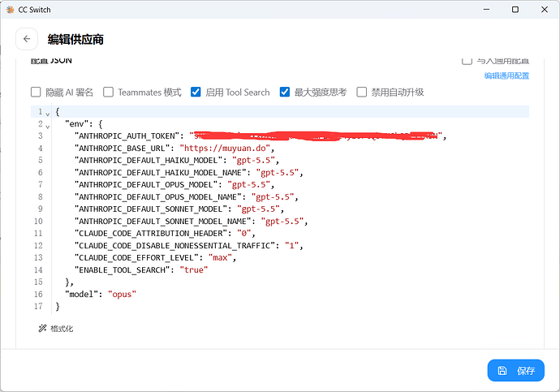Open the 编辑通用配置 link
Image resolution: width=560 pixels, height=392 pixels.
[506, 75]
